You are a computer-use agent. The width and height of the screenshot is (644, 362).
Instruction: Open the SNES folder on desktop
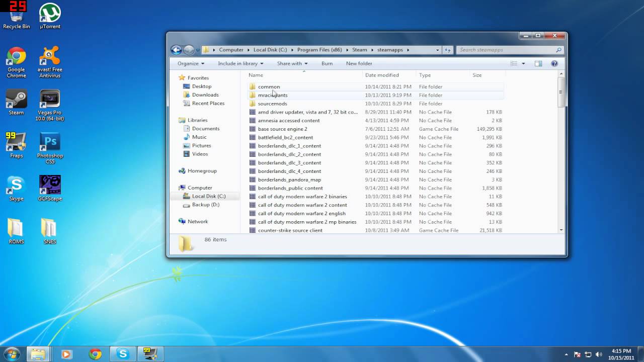[x=50, y=231]
